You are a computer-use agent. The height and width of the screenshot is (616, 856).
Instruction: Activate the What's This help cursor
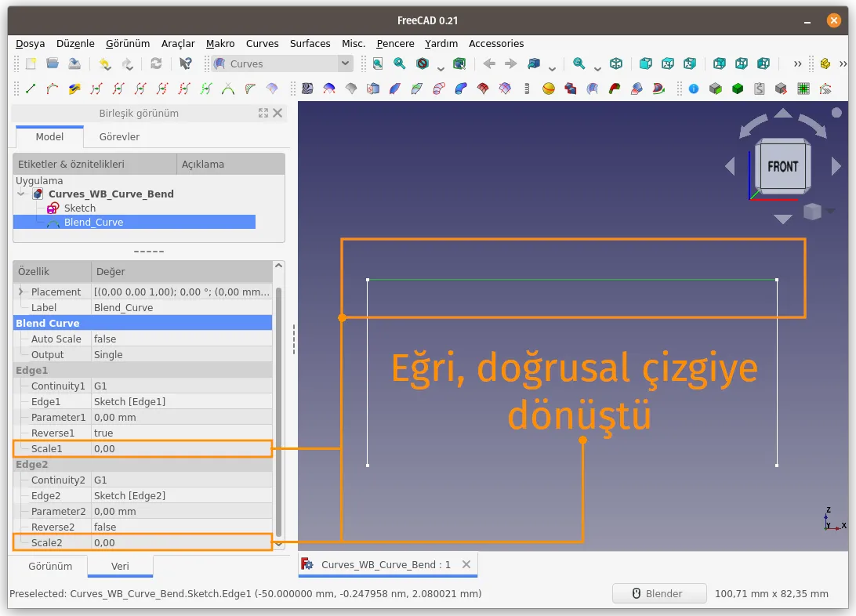[x=186, y=63]
